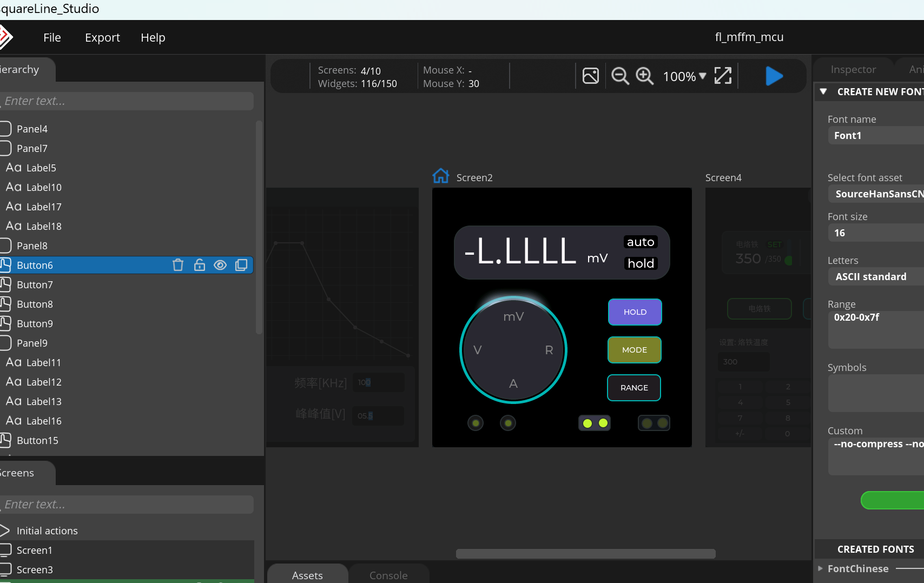The width and height of the screenshot is (924, 583).
Task: Click the Font size field showing 16
Action: pos(876,233)
